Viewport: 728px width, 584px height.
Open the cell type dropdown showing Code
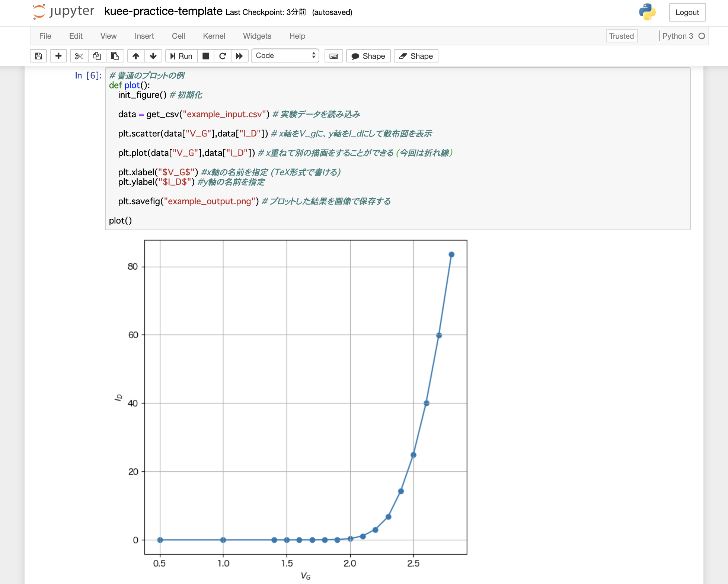[x=285, y=55]
